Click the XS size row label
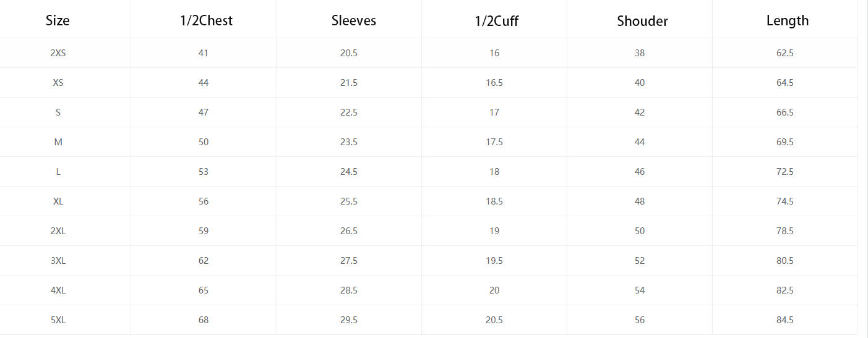 58,83
